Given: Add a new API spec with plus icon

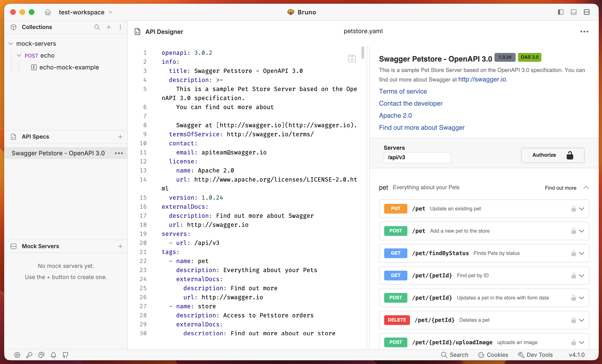Looking at the screenshot, I should pyautogui.click(x=120, y=137).
